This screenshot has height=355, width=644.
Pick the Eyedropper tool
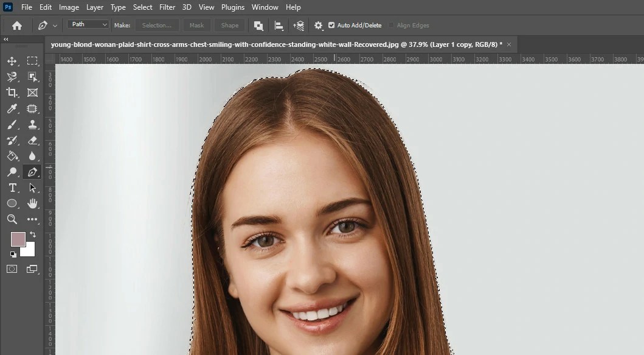tap(12, 108)
